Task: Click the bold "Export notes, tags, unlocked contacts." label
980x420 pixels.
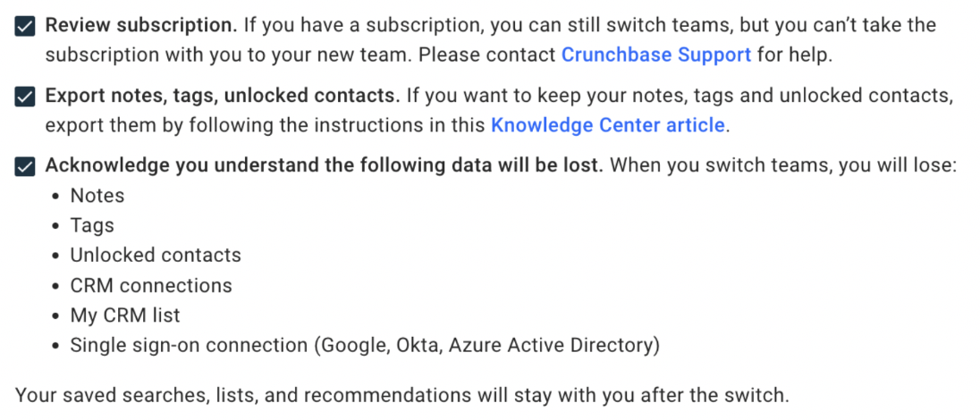Action: [223, 96]
